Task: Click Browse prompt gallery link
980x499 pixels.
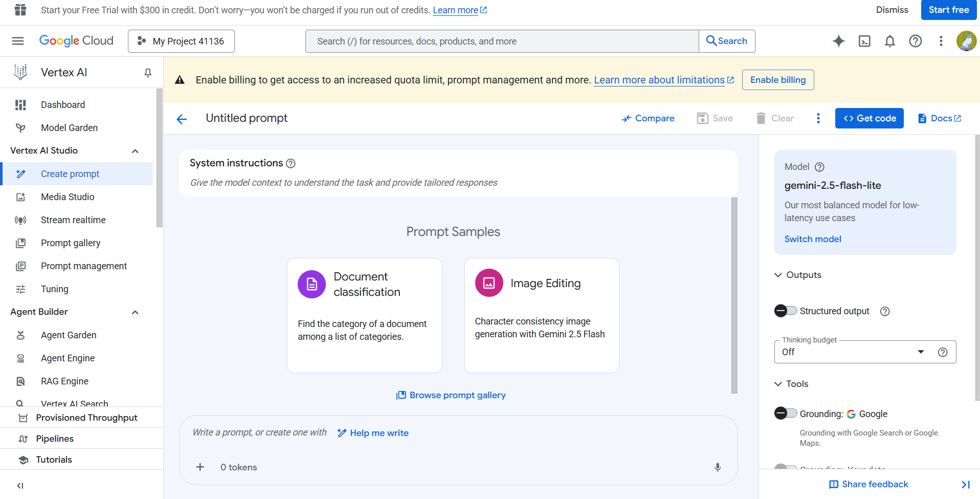Action: [451, 395]
